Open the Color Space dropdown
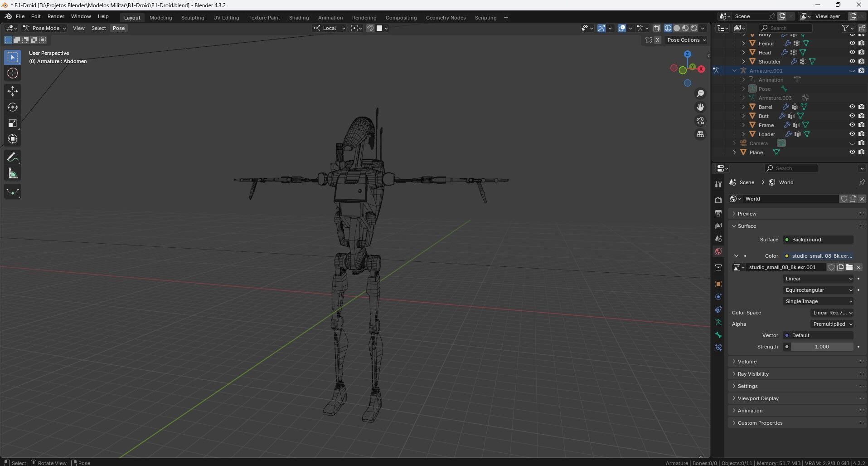This screenshot has height=466, width=868. [832, 313]
